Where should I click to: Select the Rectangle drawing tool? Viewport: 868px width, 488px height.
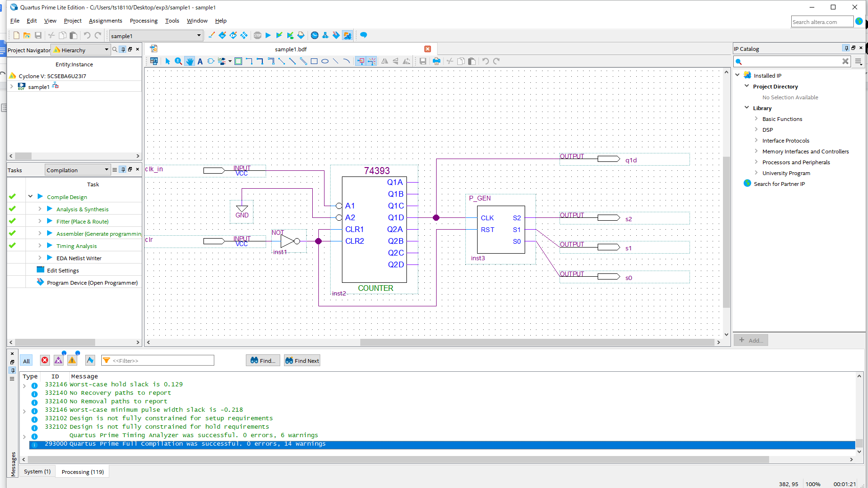(x=314, y=61)
